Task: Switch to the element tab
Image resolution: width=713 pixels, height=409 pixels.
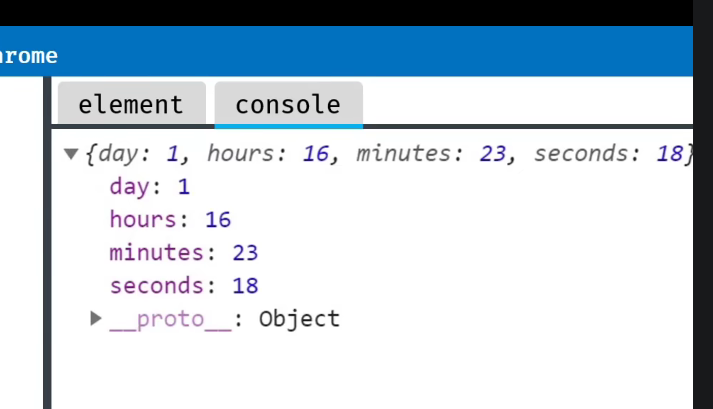Action: pyautogui.click(x=131, y=103)
